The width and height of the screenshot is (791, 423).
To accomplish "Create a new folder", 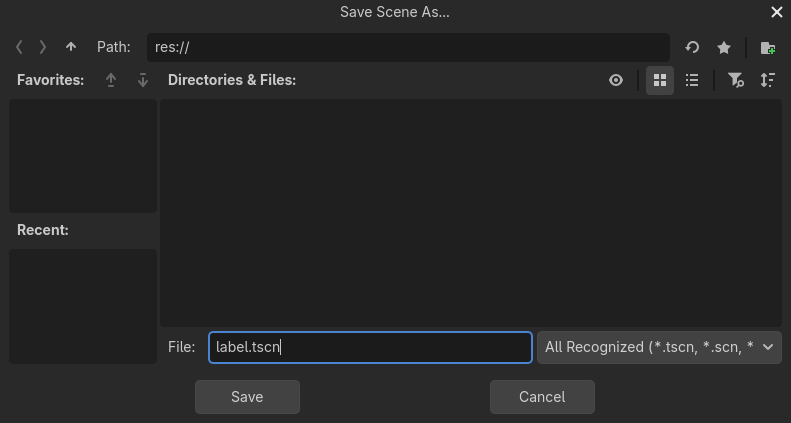I will pyautogui.click(x=767, y=47).
